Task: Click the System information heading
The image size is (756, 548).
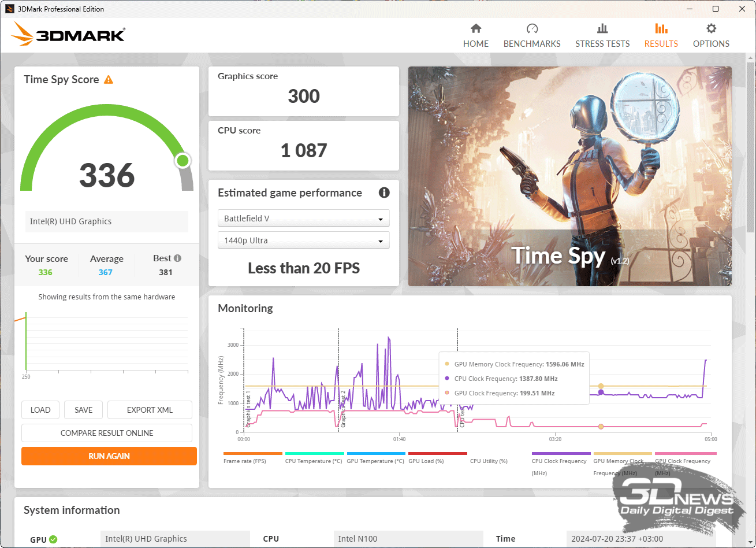Action: 72,510
